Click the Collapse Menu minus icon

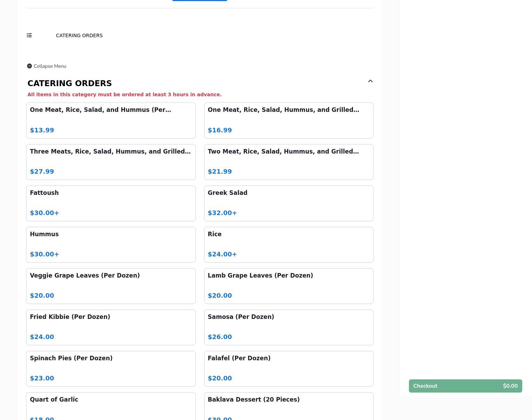coord(30,66)
